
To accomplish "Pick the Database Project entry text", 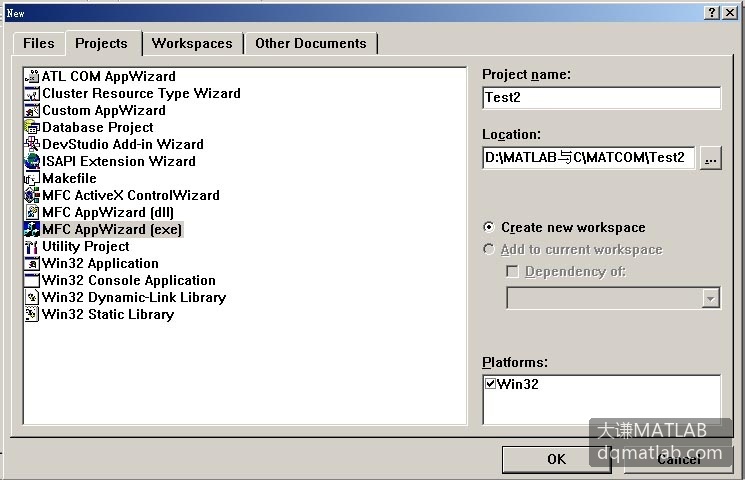I will tap(98, 127).
